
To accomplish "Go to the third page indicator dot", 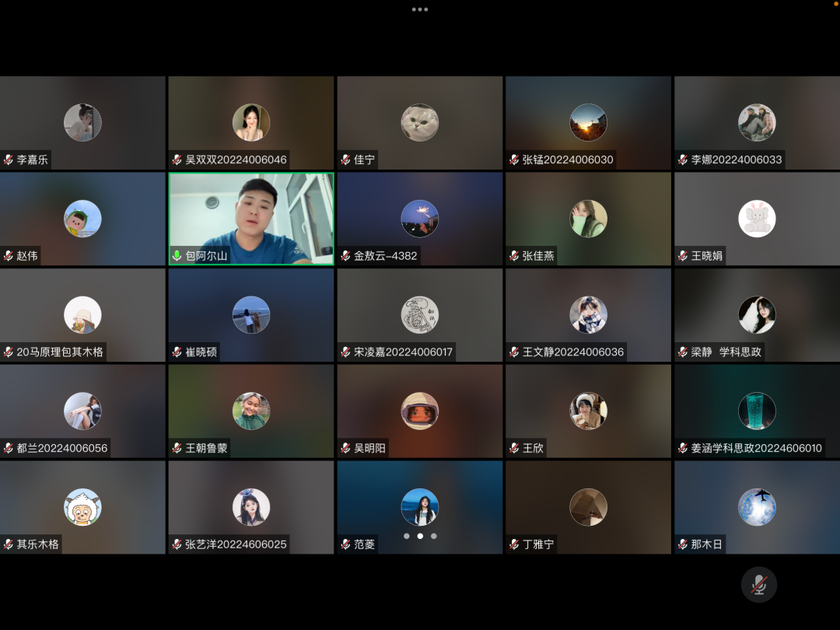I will click(x=434, y=536).
